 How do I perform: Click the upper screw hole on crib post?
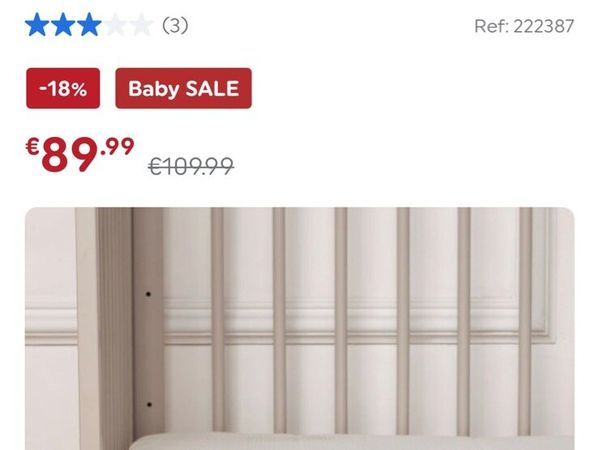click(x=148, y=294)
